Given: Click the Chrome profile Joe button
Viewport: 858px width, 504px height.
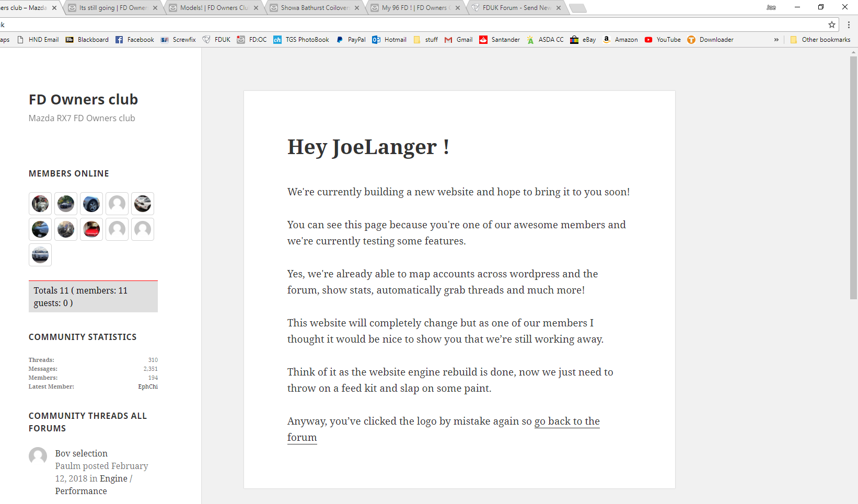Looking at the screenshot, I should [771, 7].
